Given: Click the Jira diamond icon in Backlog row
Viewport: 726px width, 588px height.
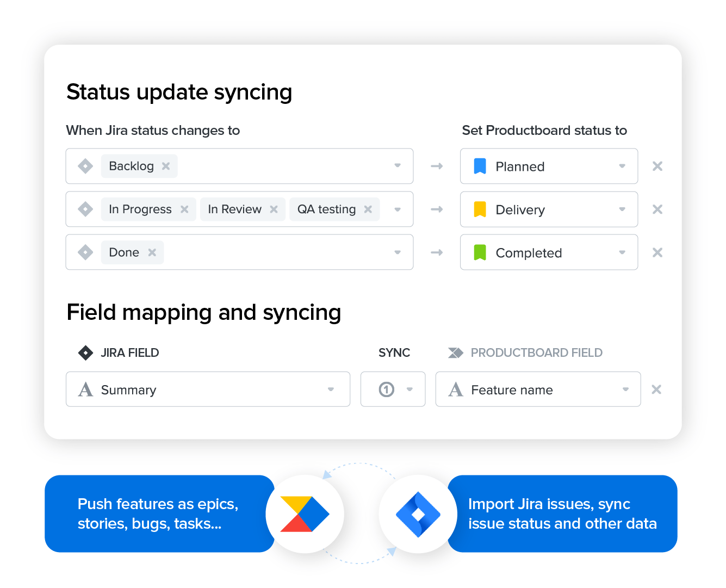Looking at the screenshot, I should click(85, 166).
